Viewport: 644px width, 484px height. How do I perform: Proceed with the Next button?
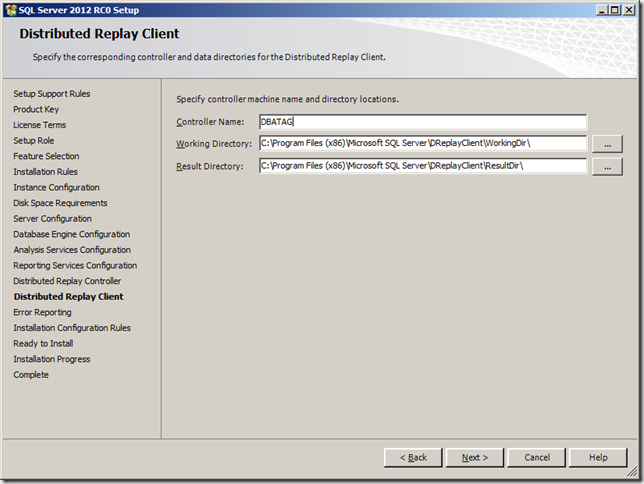coord(475,457)
